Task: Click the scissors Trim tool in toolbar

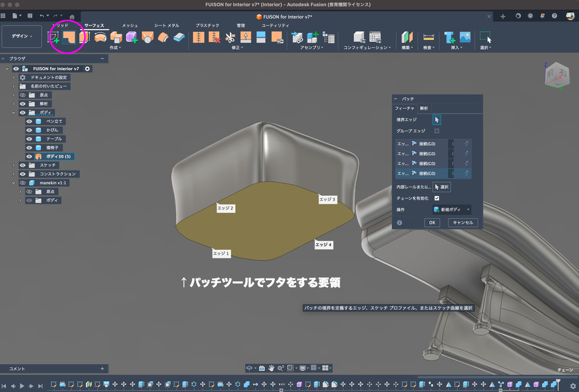Action: (x=230, y=37)
